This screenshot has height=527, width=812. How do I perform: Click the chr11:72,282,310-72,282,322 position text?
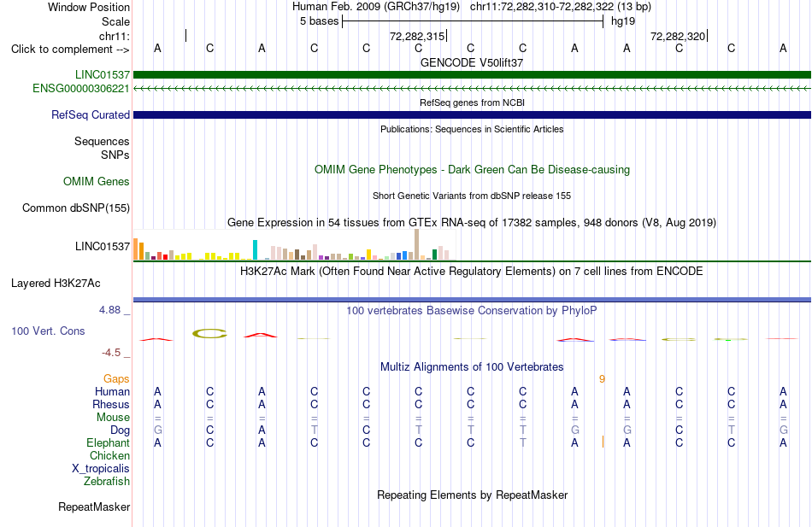542,7
